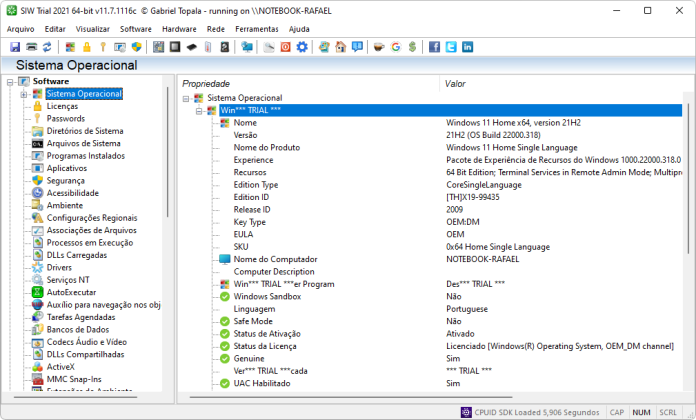
Task: Click the key toolbar icon
Action: pyautogui.click(x=103, y=47)
